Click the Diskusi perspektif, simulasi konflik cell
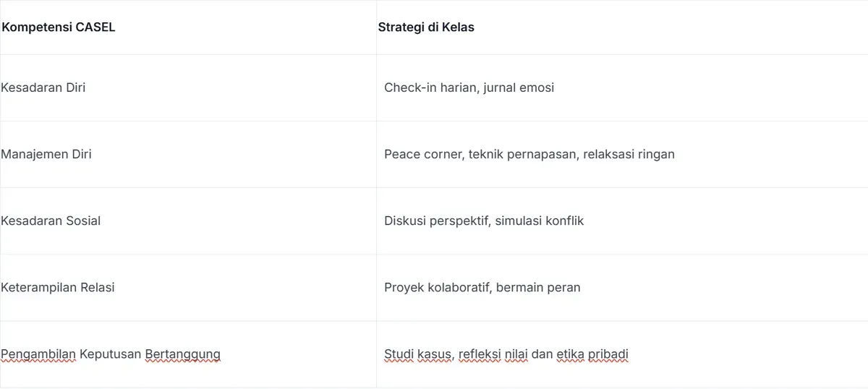The height and width of the screenshot is (389, 868). click(622, 221)
